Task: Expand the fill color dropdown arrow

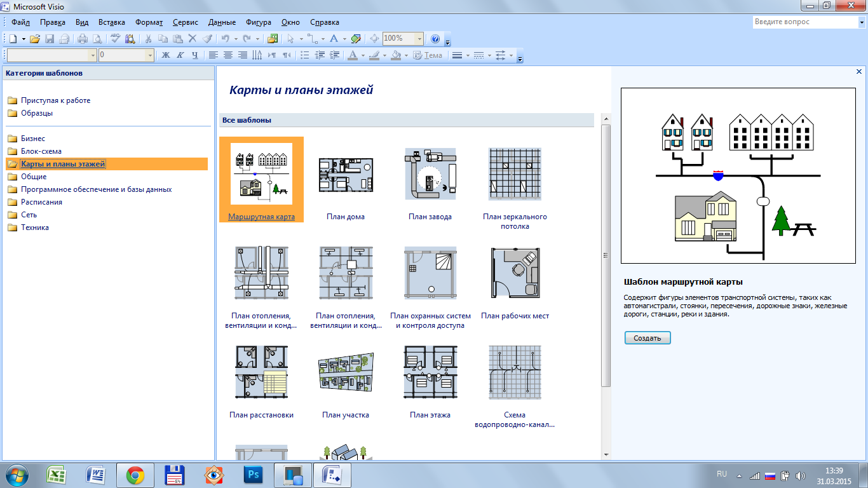Action: click(x=406, y=55)
